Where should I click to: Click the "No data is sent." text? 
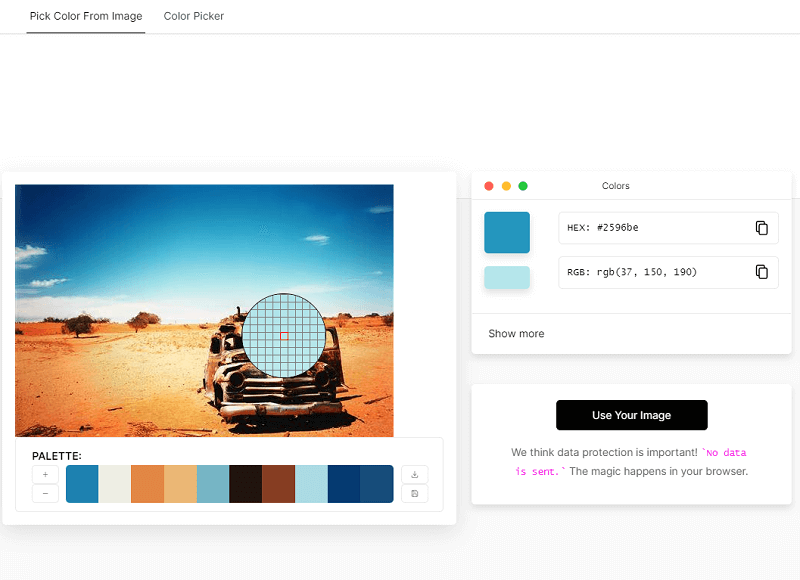[x=631, y=462]
